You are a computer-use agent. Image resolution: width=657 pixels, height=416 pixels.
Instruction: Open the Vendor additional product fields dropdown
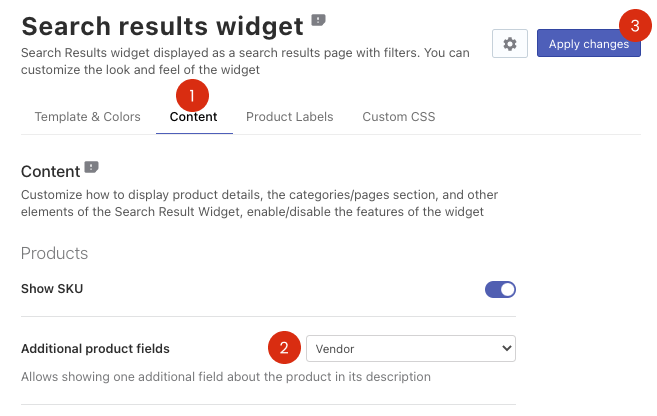[411, 349]
